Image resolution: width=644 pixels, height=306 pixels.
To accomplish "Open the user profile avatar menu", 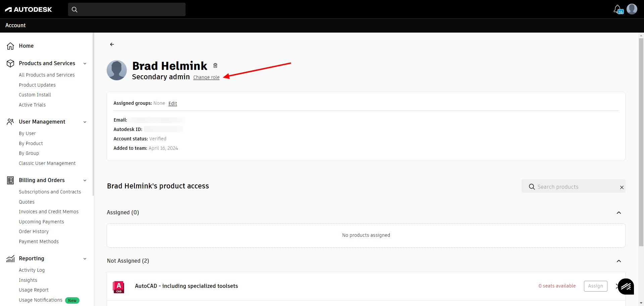I will [x=632, y=9].
